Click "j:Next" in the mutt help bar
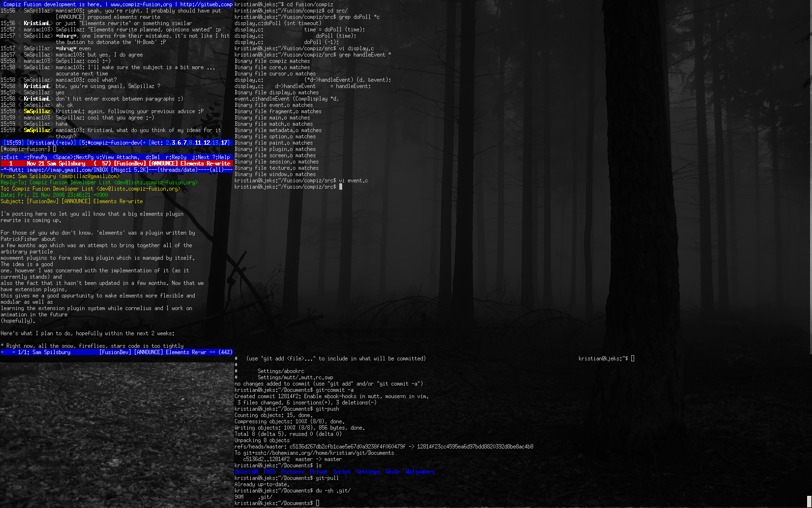The width and height of the screenshot is (812, 508). 201,157
